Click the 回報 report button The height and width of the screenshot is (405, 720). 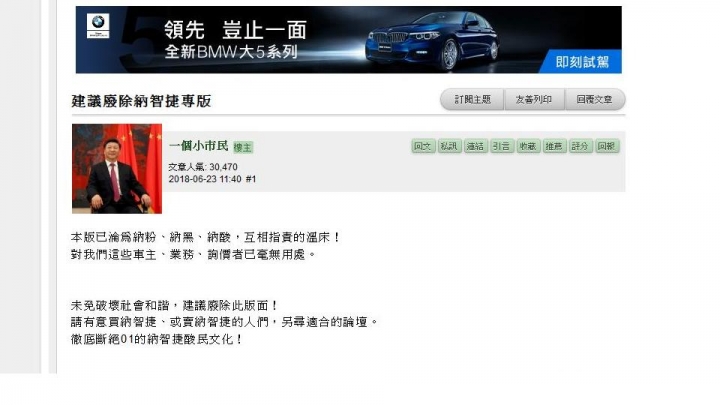(607, 146)
